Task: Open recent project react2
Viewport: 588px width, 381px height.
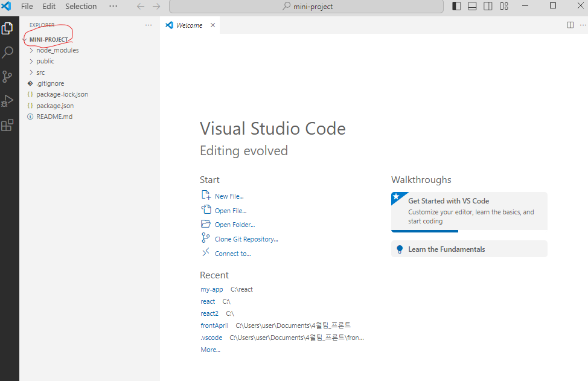Action: pyautogui.click(x=209, y=313)
